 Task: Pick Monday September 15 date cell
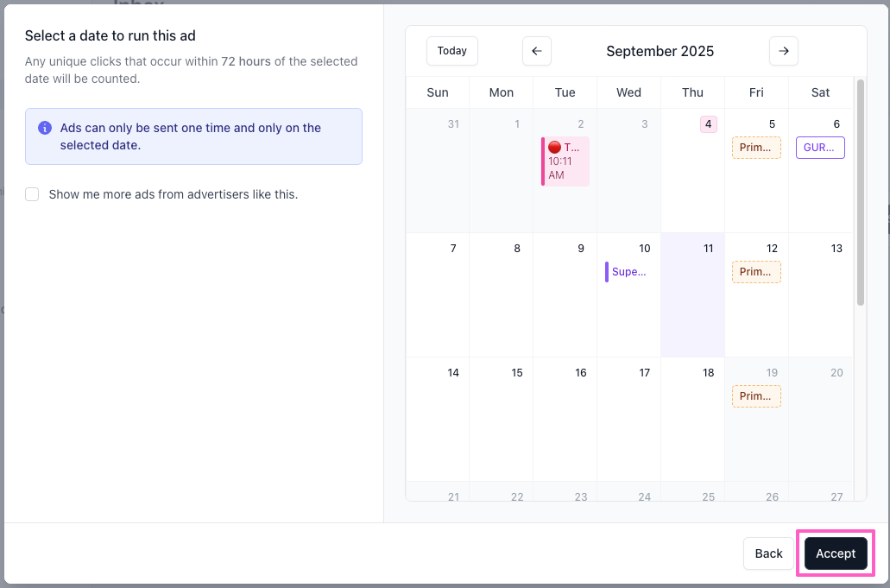click(x=501, y=419)
